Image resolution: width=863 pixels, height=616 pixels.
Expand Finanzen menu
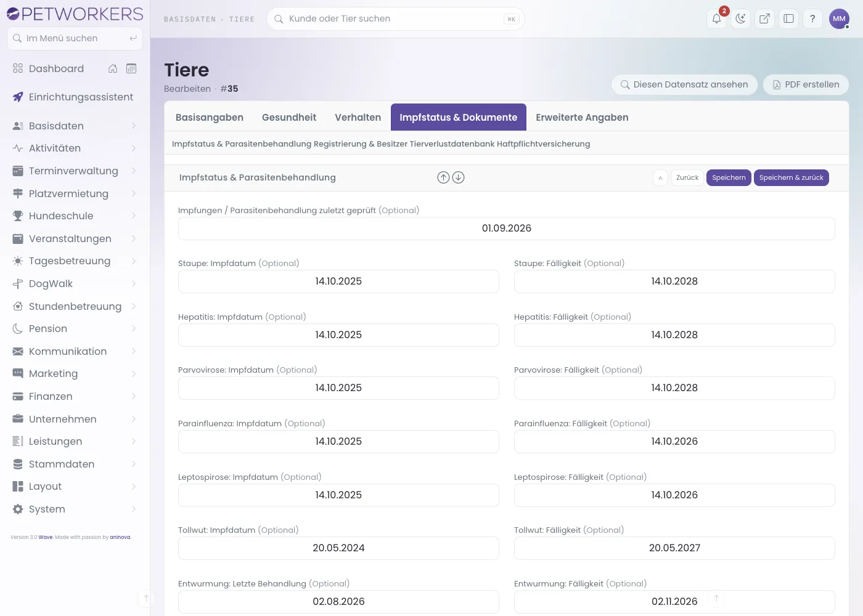pyautogui.click(x=75, y=396)
